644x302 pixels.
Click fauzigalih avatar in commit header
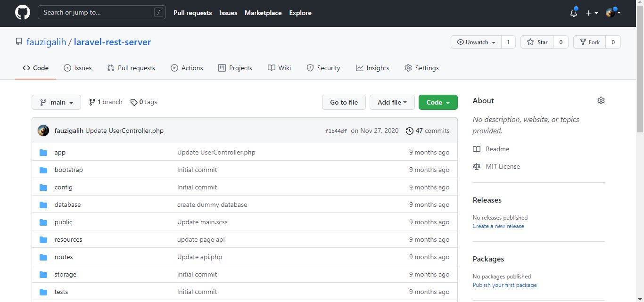click(43, 131)
